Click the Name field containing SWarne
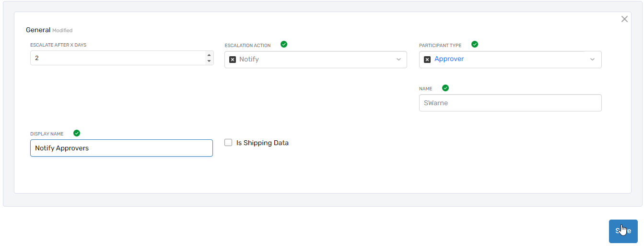This screenshot has height=246, width=644. pyautogui.click(x=510, y=103)
